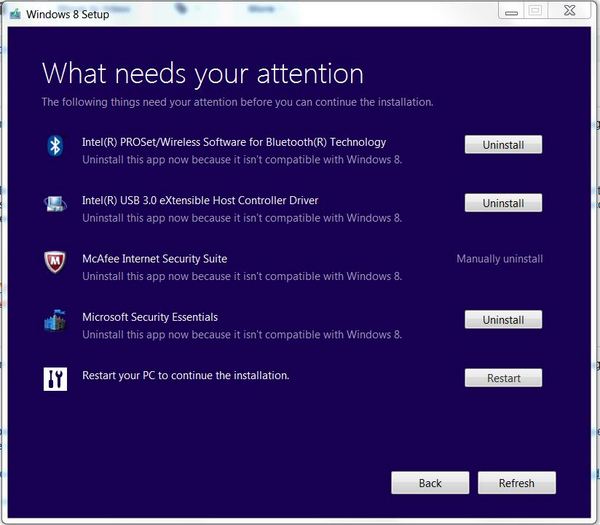Image resolution: width=600 pixels, height=525 pixels.
Task: Select 'McAfee Internet Security Suite' text
Action: coord(155,259)
